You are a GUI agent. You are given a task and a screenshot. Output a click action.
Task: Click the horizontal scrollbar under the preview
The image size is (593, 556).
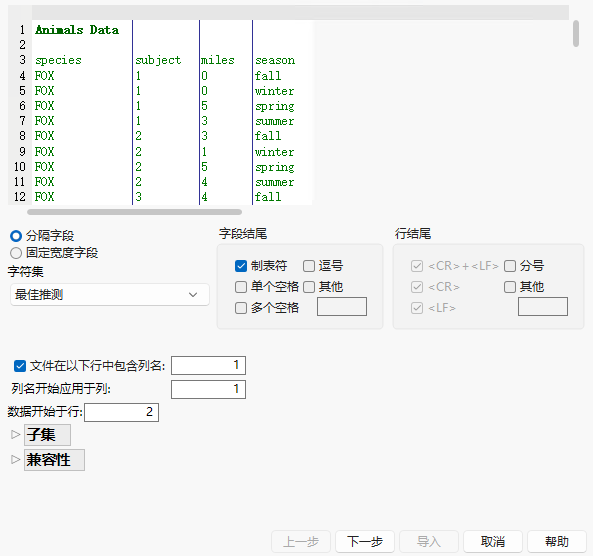[134, 212]
